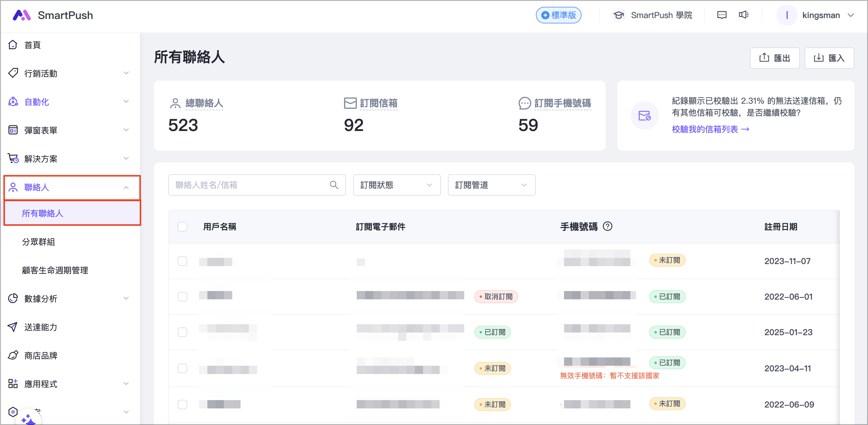This screenshot has height=425, width=868.
Task: Click the SmartPush logo
Action: (22, 15)
